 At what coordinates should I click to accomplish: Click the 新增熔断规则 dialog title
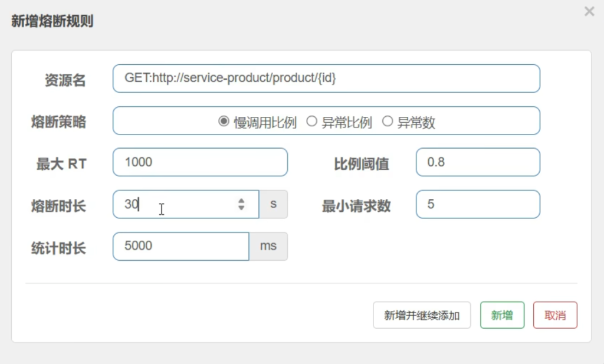[52, 21]
